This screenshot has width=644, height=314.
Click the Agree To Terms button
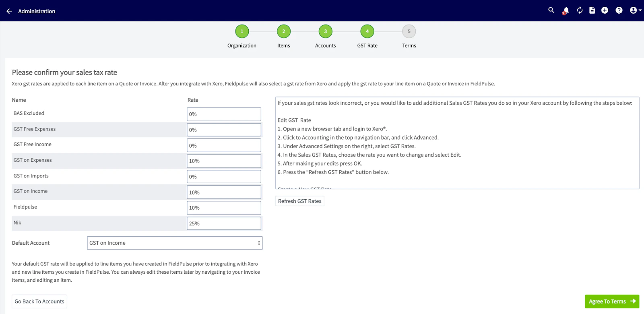612,302
